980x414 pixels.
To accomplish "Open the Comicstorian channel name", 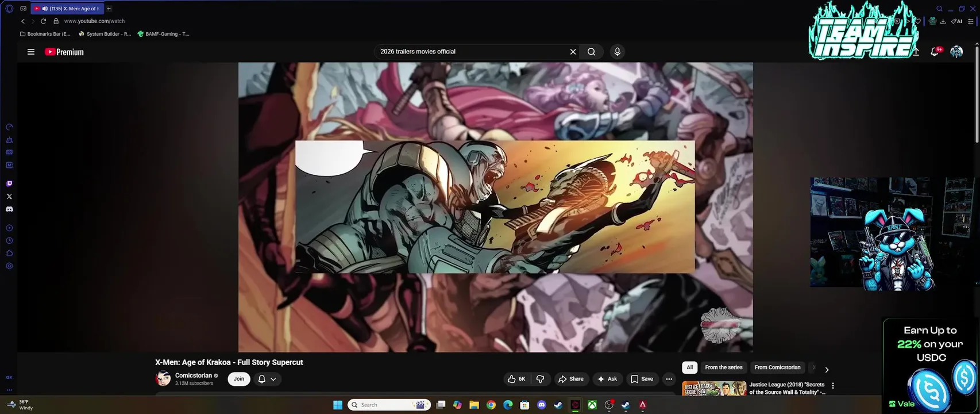I will [193, 375].
